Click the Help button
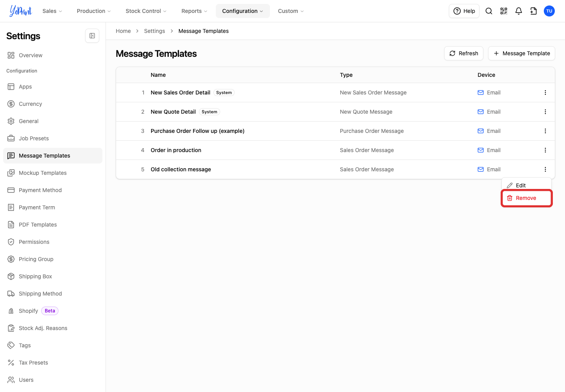The width and height of the screenshot is (565, 392). pos(464,11)
